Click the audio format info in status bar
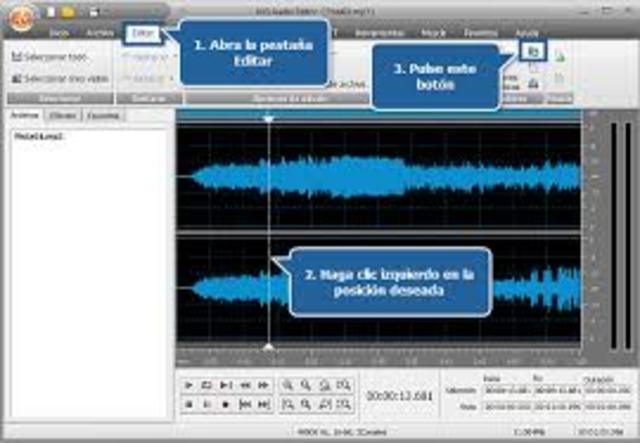Viewport: 640px width, 443px height. pos(342,432)
